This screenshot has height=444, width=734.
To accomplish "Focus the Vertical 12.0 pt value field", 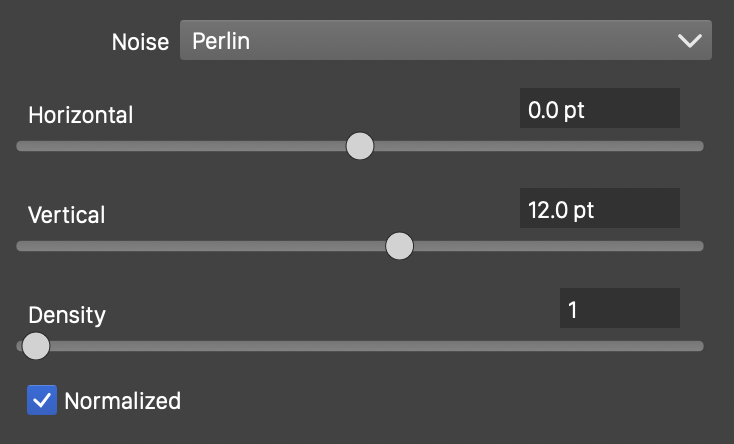I will 599,209.
